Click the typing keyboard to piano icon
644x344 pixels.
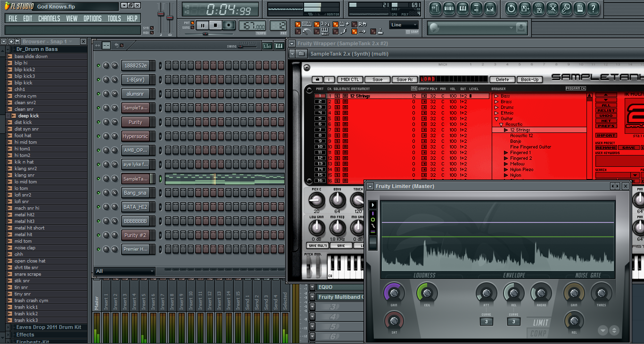pos(307,24)
